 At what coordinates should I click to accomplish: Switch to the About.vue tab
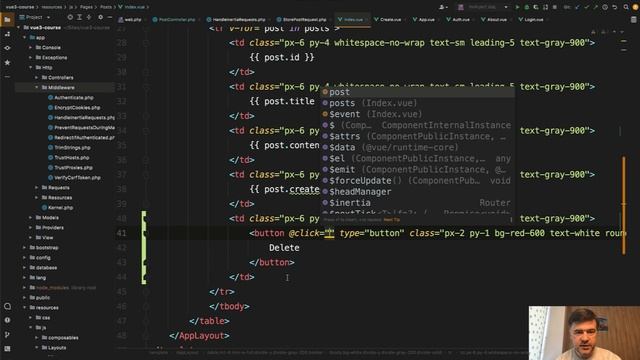(494, 20)
